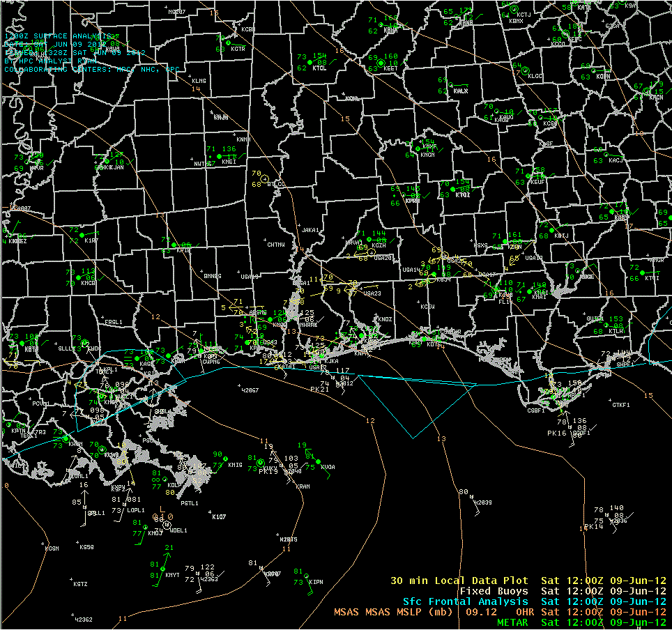The image size is (672, 630).
Task: Select the SHPF1 station label
Action: (x=625, y=364)
